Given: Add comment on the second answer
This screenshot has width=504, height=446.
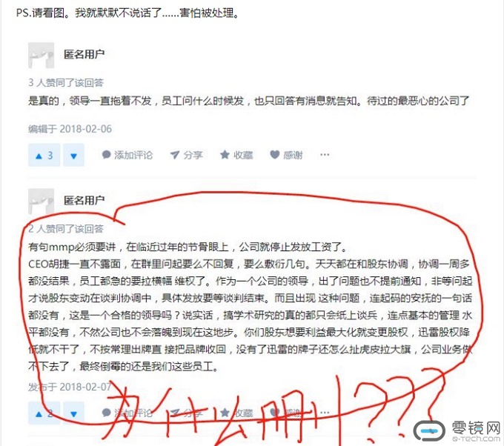Looking at the screenshot, I should pyautogui.click(x=127, y=413).
